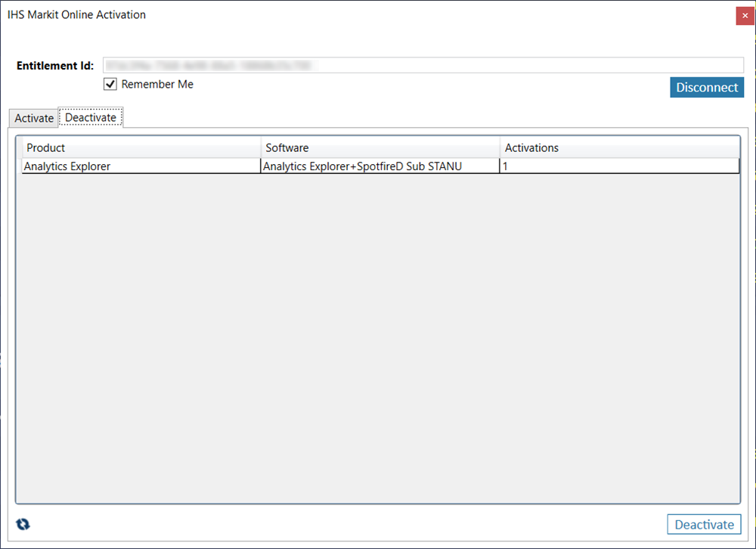Click the refresh icon at bottom left
756x549 pixels.
[23, 524]
